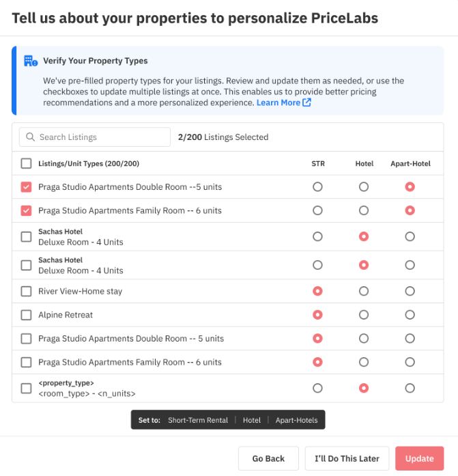The image size is (458, 476).
Task: Open the Learn More link
Action: point(278,102)
